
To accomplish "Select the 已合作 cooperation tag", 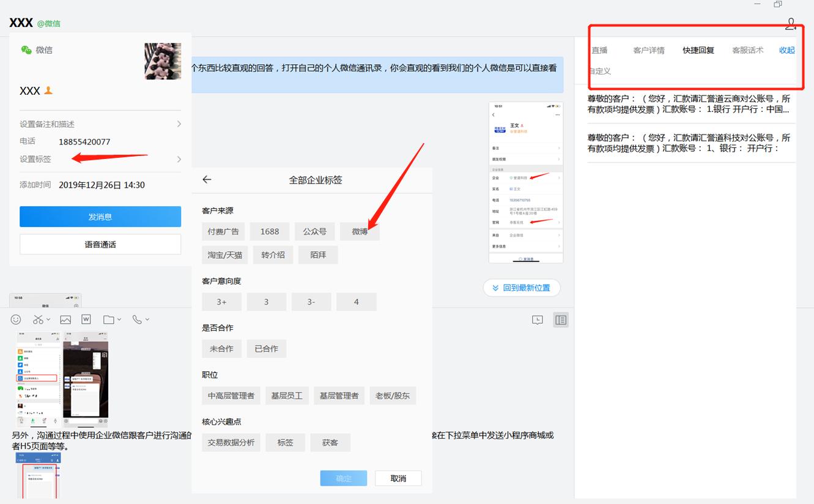I will pos(266,349).
